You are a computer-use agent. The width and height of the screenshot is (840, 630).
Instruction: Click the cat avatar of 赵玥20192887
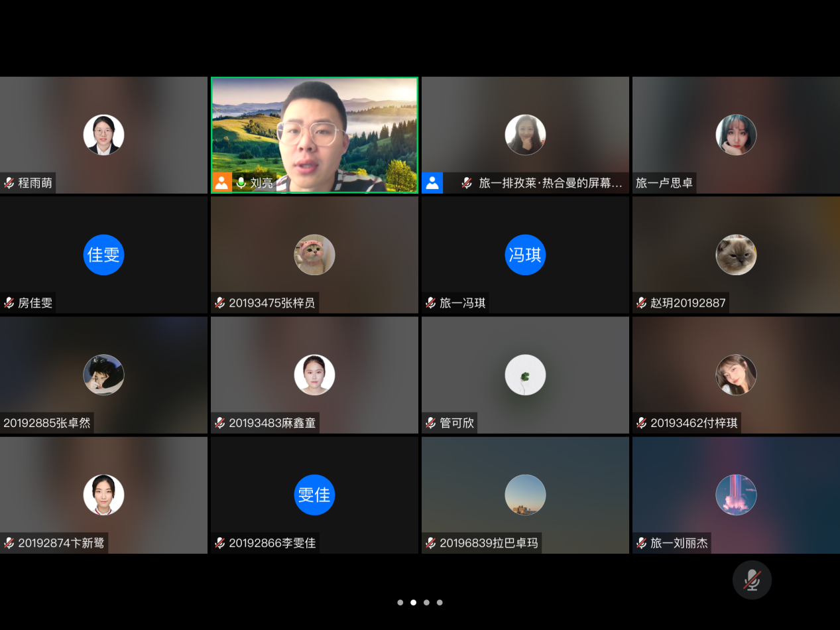(x=736, y=255)
